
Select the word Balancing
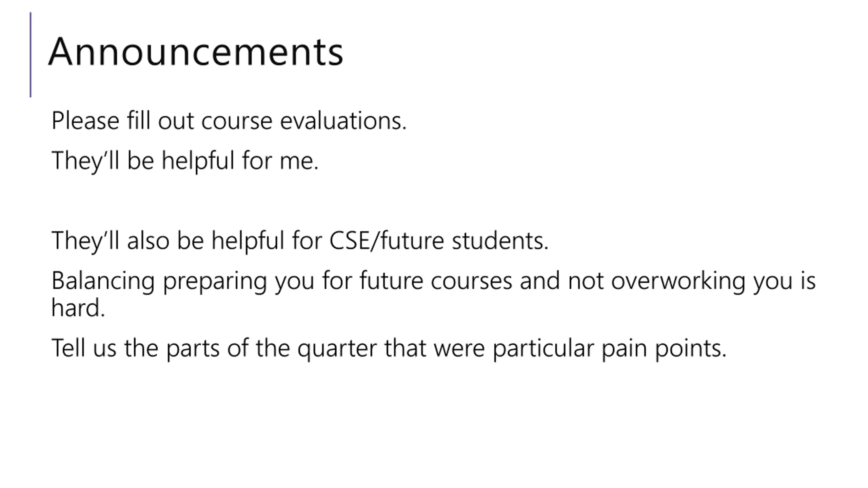(x=103, y=281)
